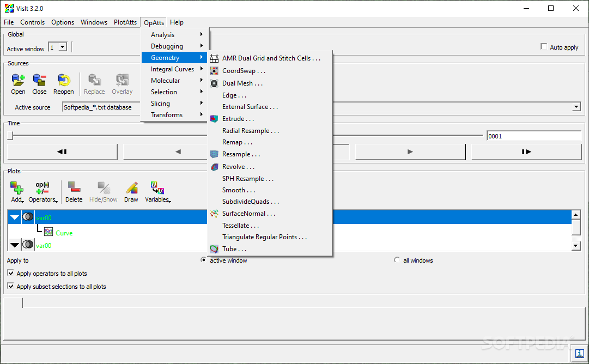Choose Dual Mesh operator attributes
The width and height of the screenshot is (589, 364).
tap(270, 83)
